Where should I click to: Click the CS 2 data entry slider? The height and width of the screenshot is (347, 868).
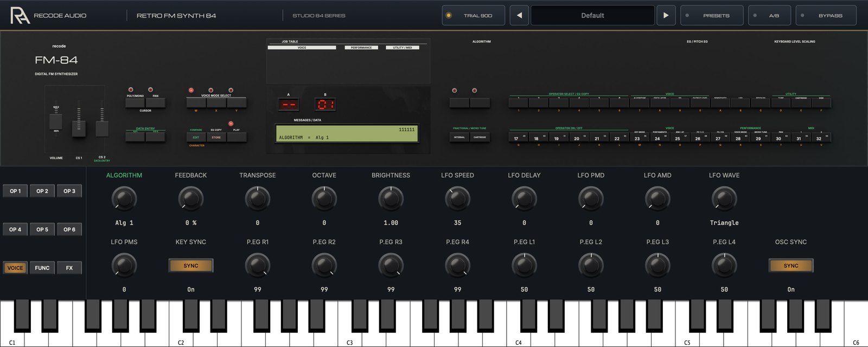pos(101,128)
